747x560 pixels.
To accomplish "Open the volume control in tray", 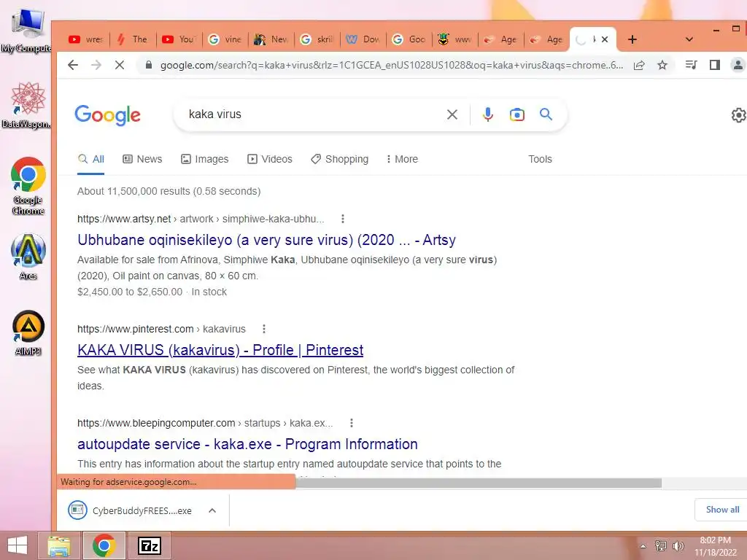I will 678,546.
